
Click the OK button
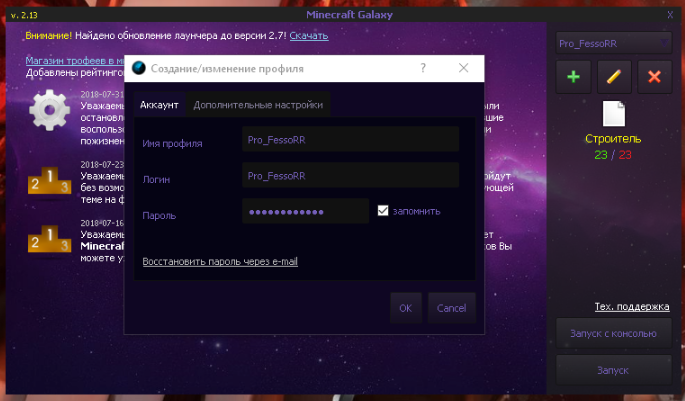pyautogui.click(x=406, y=308)
